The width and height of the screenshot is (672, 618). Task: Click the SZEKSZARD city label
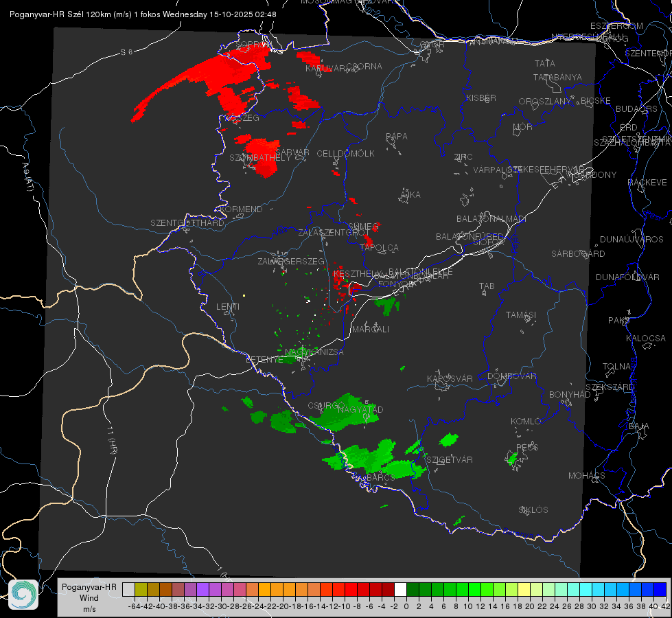(x=610, y=387)
